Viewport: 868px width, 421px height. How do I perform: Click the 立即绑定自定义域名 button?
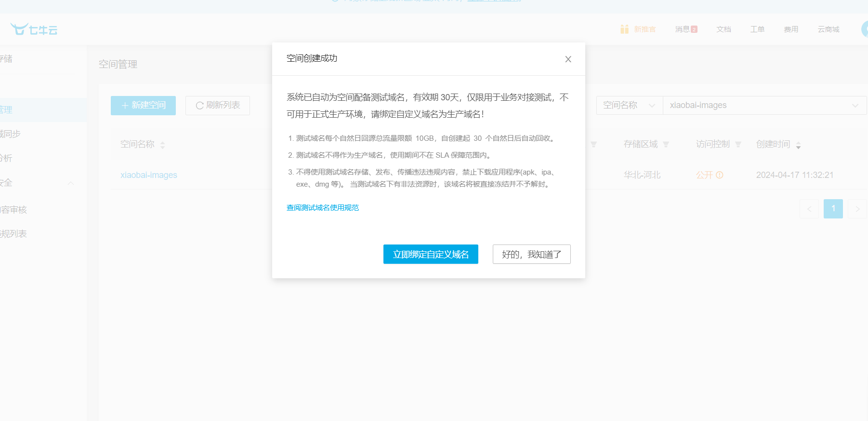click(x=431, y=254)
